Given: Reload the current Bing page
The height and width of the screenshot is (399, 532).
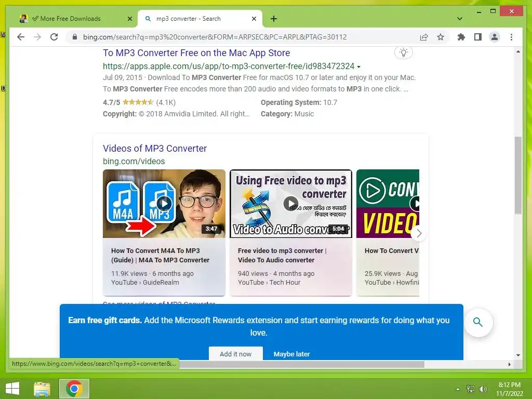Looking at the screenshot, I should [54, 37].
